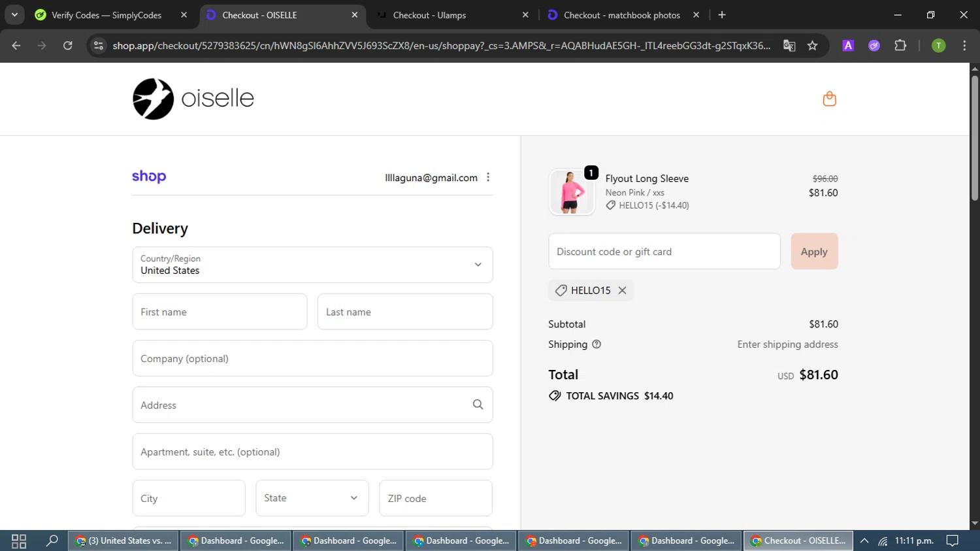
Task: Close the Verify Codes SimplyCodes tab
Action: (x=184, y=14)
